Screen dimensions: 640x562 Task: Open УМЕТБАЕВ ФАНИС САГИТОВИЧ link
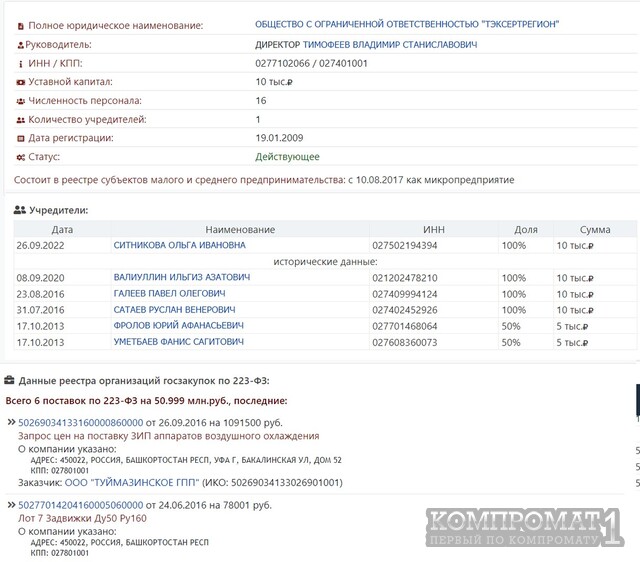pos(178,342)
